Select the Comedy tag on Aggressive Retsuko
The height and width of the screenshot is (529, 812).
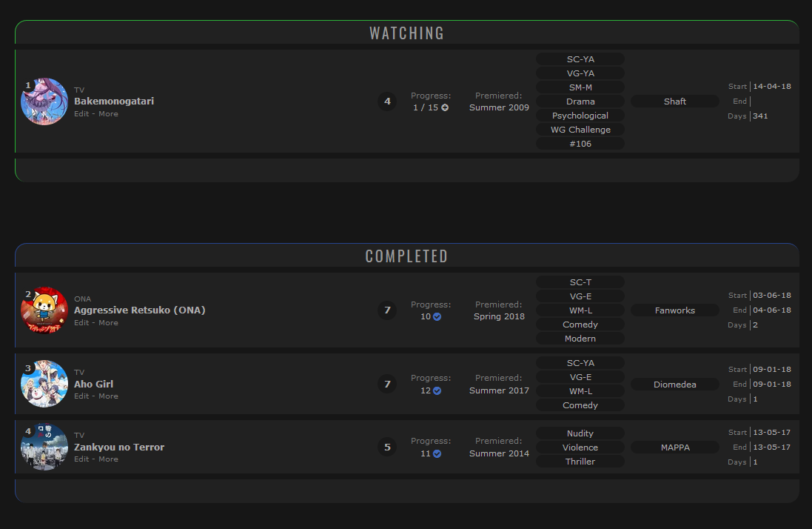[580, 325]
